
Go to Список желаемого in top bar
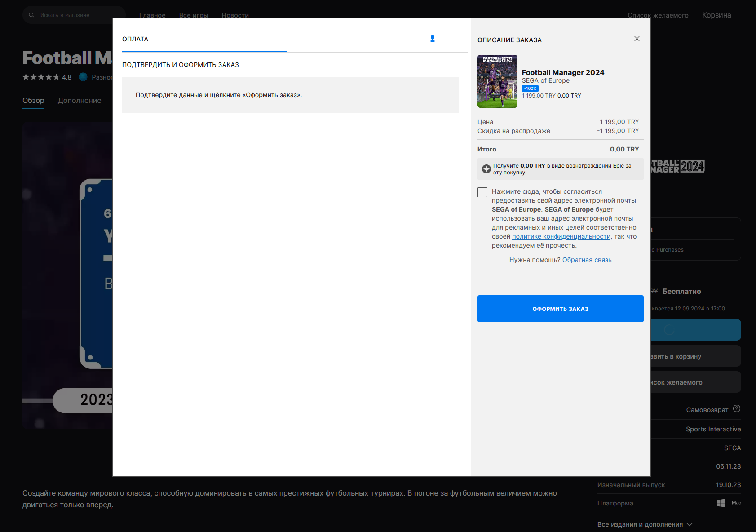pos(658,15)
